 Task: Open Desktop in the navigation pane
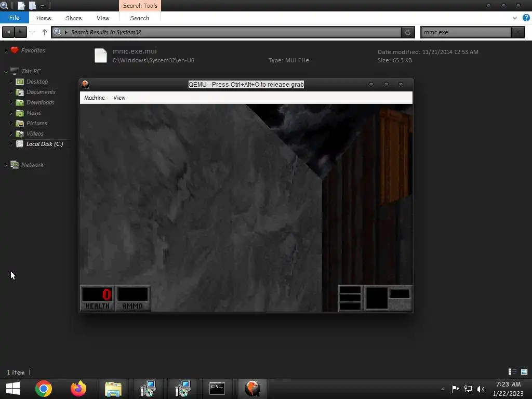point(37,82)
